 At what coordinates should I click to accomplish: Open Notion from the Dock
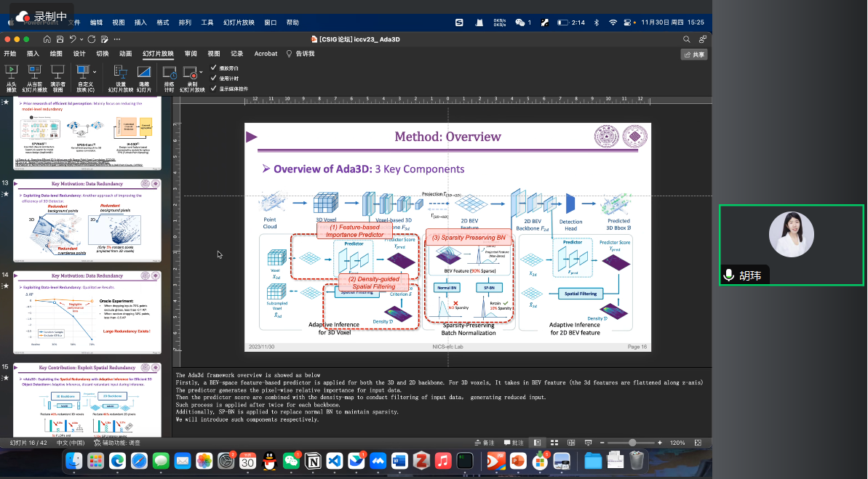pos(313,461)
